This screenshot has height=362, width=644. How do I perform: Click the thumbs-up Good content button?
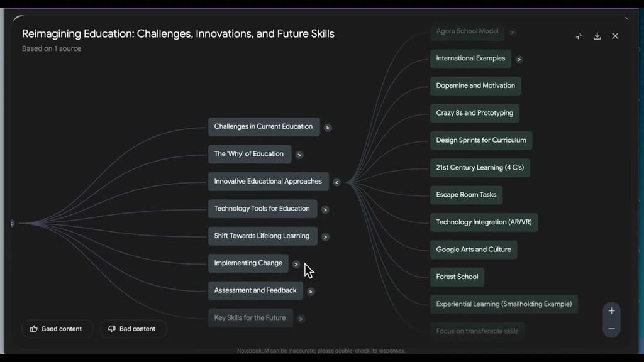pos(56,329)
